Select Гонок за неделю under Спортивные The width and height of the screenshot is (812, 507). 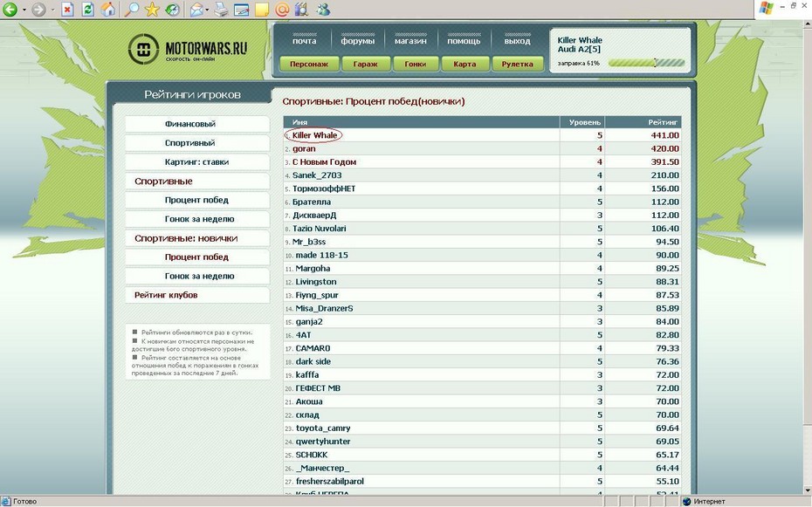point(199,219)
